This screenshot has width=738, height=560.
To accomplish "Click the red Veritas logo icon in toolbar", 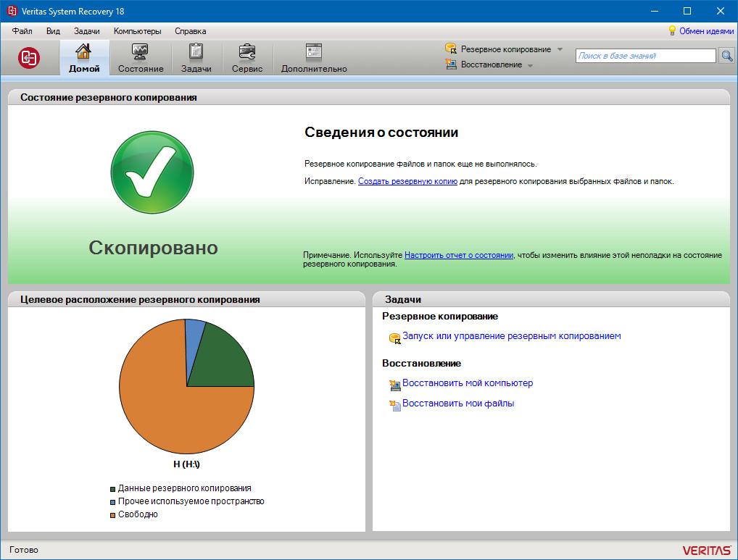I will pyautogui.click(x=29, y=58).
